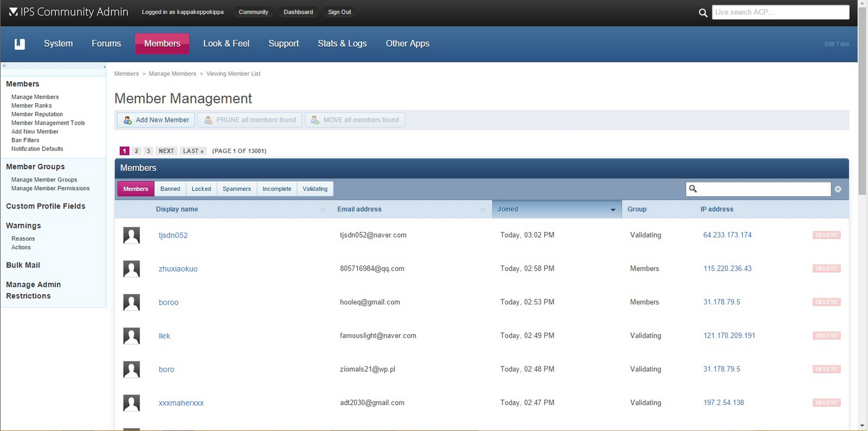Click the live search magnifier icon

point(703,12)
